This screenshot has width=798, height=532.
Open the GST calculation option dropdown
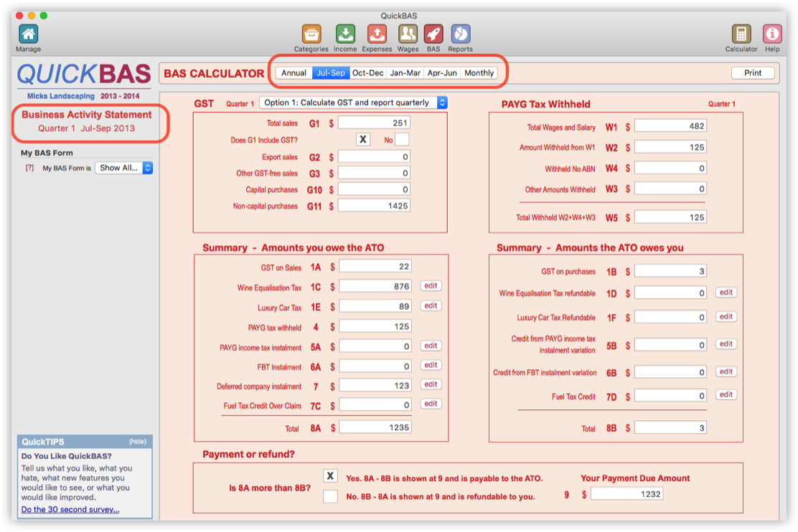pyautogui.click(x=352, y=103)
